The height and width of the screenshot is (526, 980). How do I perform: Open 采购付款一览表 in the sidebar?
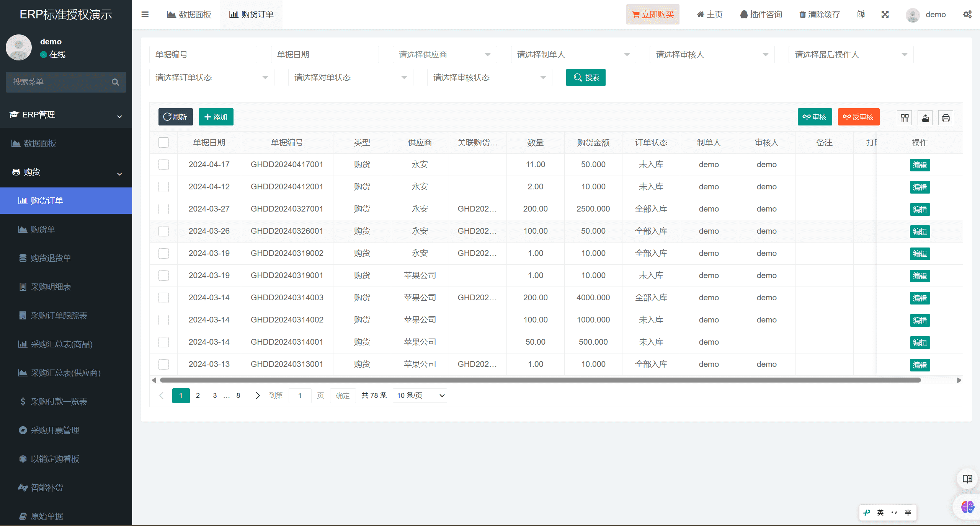(66, 402)
